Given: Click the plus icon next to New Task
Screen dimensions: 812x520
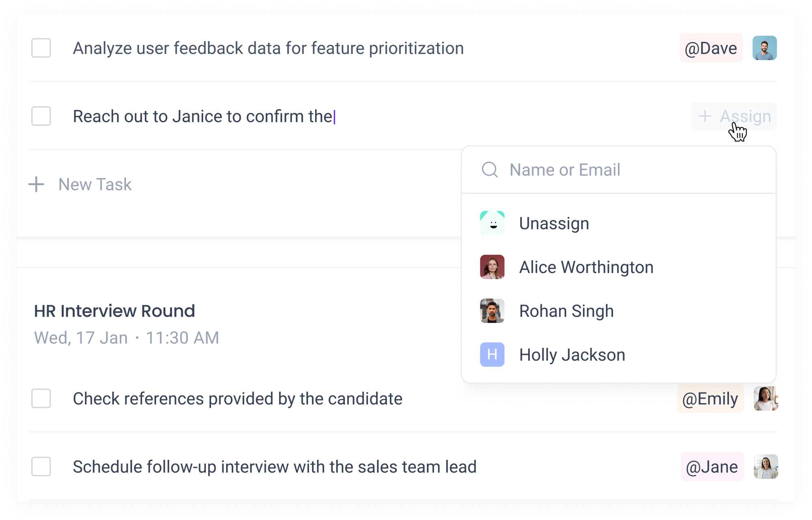Looking at the screenshot, I should click(x=37, y=184).
